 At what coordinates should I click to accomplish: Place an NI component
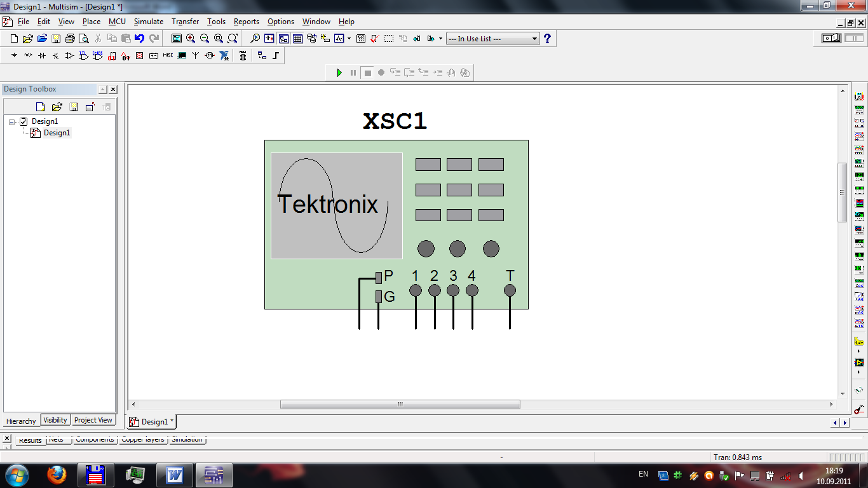point(224,56)
